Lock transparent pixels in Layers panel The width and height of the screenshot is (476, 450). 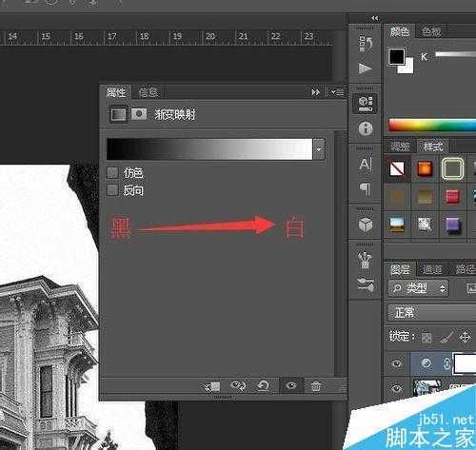point(426,338)
